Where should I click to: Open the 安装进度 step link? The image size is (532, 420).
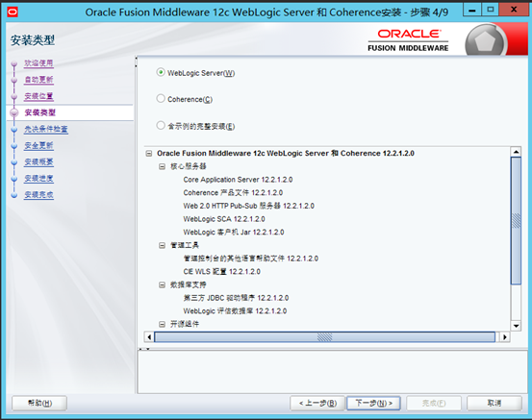(x=38, y=179)
